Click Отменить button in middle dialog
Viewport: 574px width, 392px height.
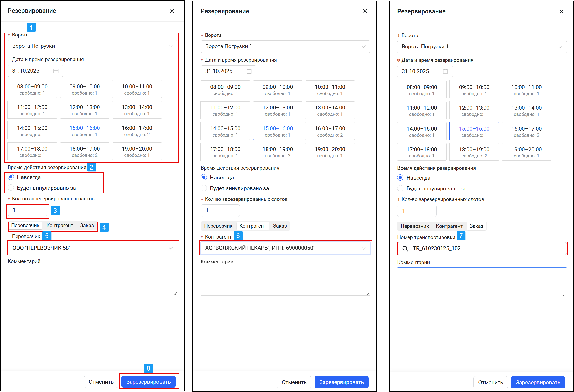tap(294, 382)
